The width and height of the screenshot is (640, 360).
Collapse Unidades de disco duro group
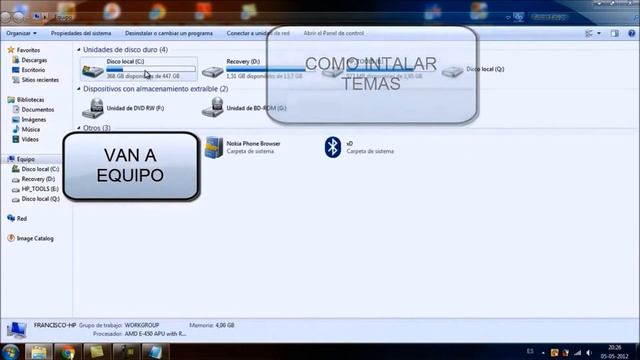[x=79, y=49]
